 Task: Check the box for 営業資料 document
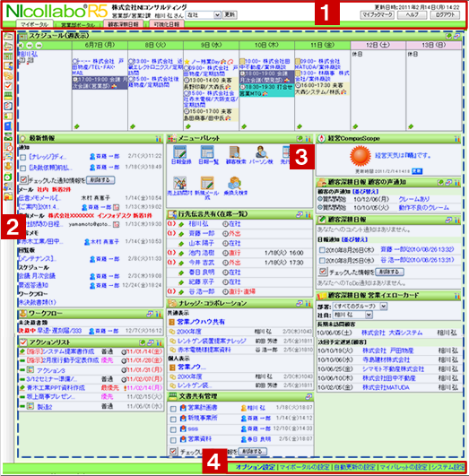(x=173, y=440)
